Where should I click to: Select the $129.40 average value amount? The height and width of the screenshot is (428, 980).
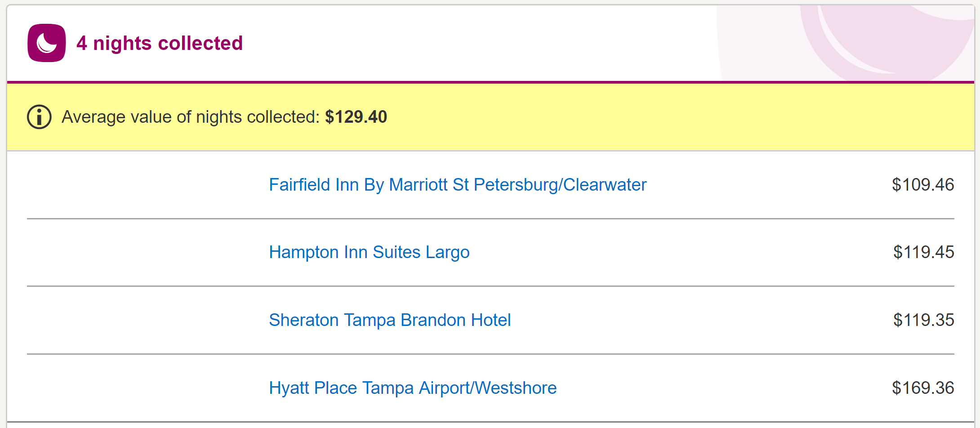click(x=356, y=117)
